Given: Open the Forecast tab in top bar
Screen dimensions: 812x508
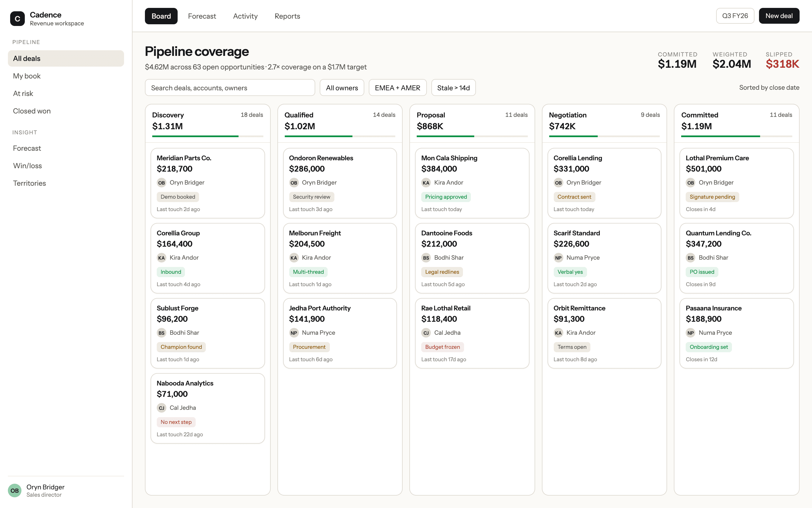Looking at the screenshot, I should click(x=202, y=16).
